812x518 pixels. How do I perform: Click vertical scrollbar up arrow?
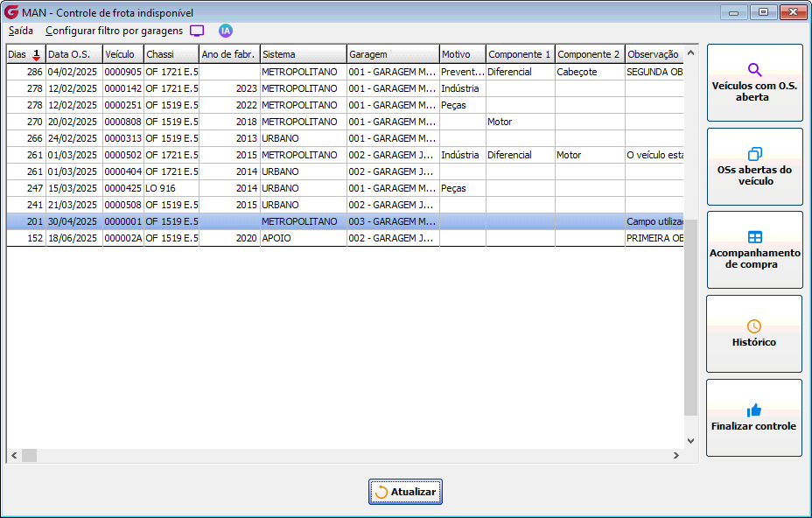690,52
